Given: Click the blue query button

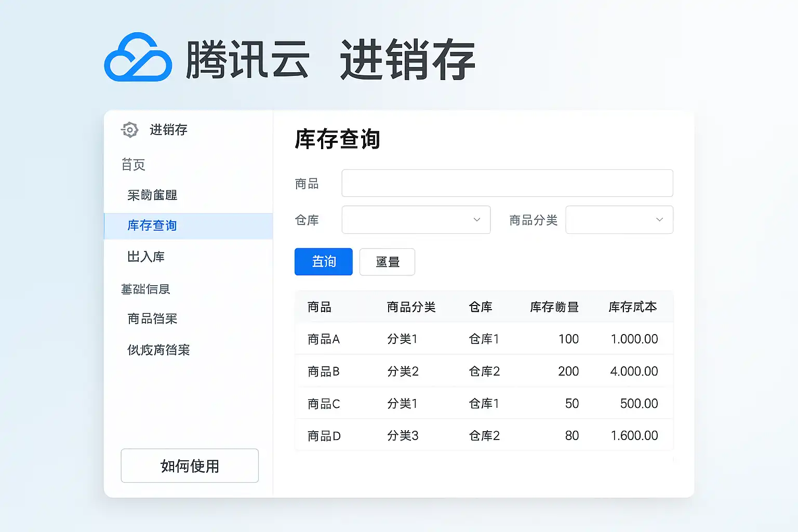Looking at the screenshot, I should coord(324,262).
